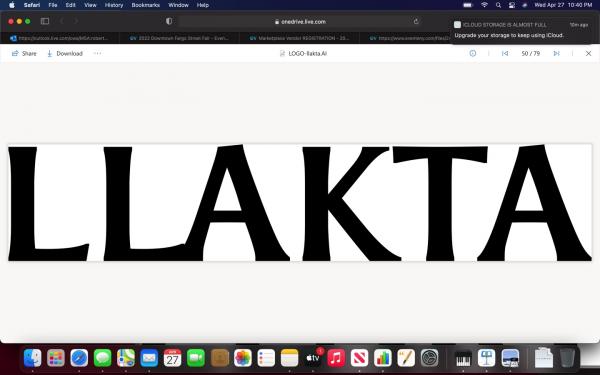Click the Wed Apr 27 date and time
The width and height of the screenshot is (600, 375).
tap(563, 5)
